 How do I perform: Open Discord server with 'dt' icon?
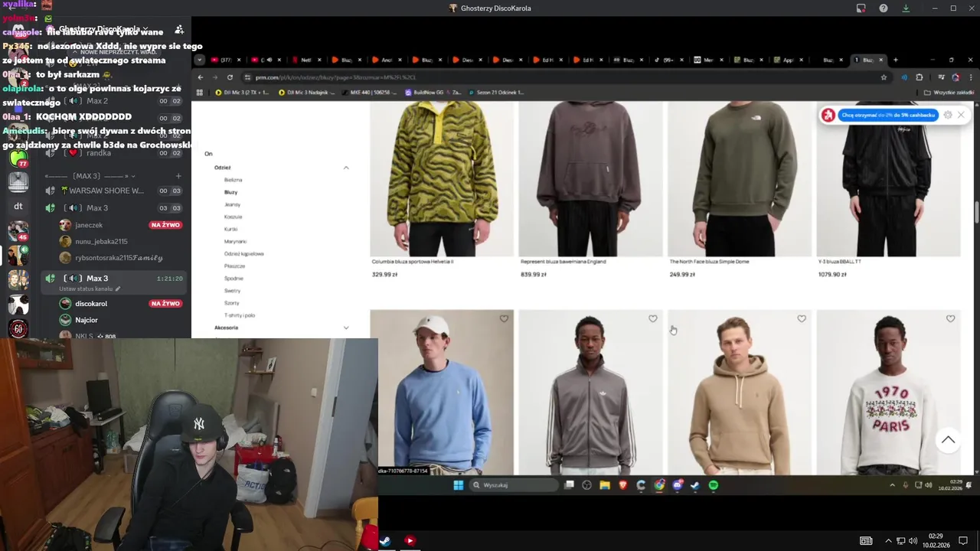(x=18, y=207)
